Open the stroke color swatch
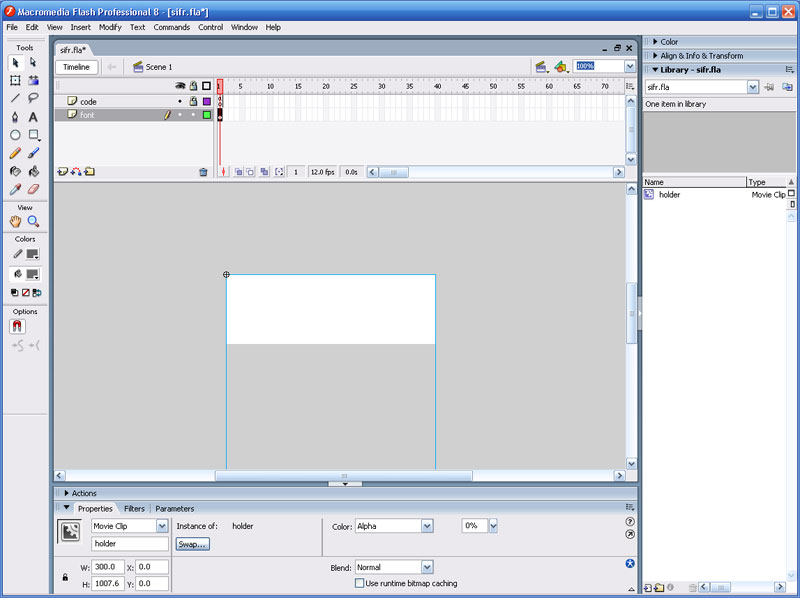Image resolution: width=800 pixels, height=598 pixels. click(32, 254)
